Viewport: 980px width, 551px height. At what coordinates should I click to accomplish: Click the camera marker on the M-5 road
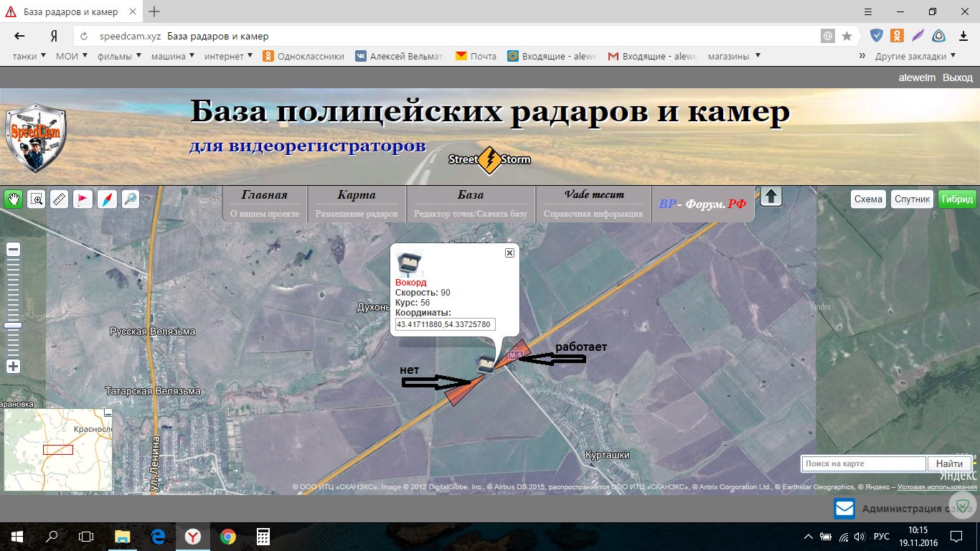[487, 363]
